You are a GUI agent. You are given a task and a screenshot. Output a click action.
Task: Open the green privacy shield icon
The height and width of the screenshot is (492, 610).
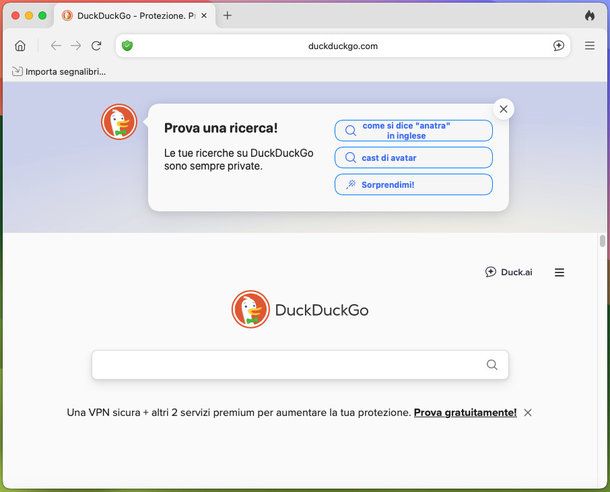tap(127, 46)
